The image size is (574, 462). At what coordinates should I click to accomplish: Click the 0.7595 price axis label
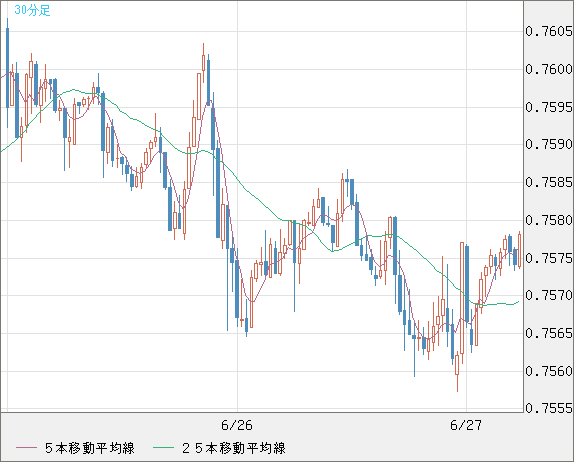(x=548, y=107)
